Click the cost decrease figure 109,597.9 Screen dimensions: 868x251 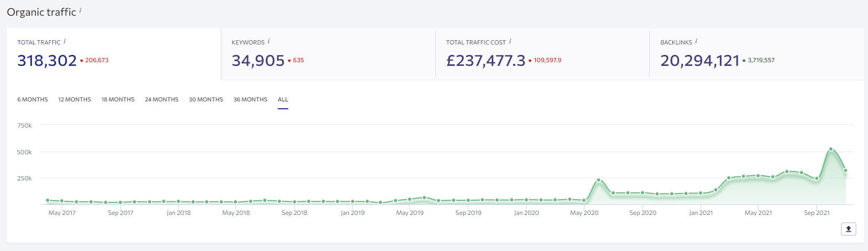tap(547, 60)
